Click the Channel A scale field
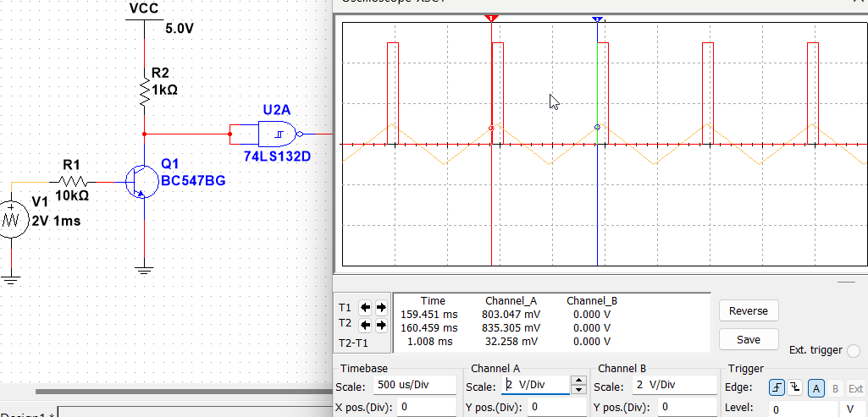868x417 pixels. coord(535,385)
